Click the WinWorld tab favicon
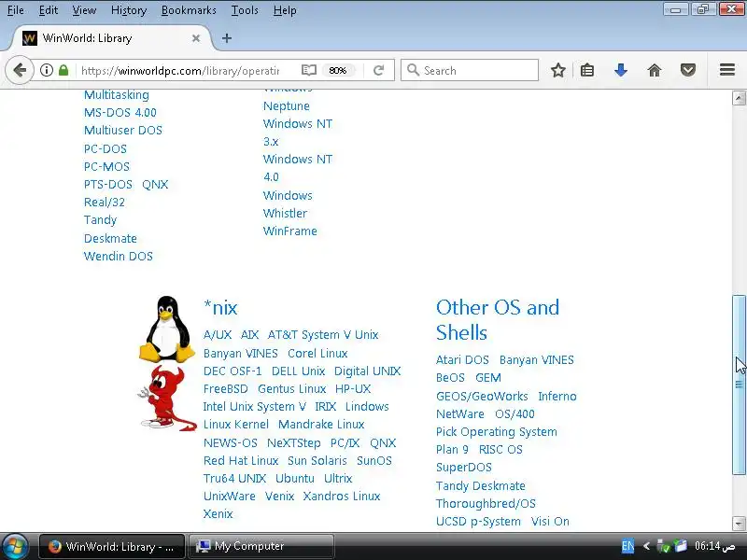Viewport: 747px width, 560px height. (30, 38)
